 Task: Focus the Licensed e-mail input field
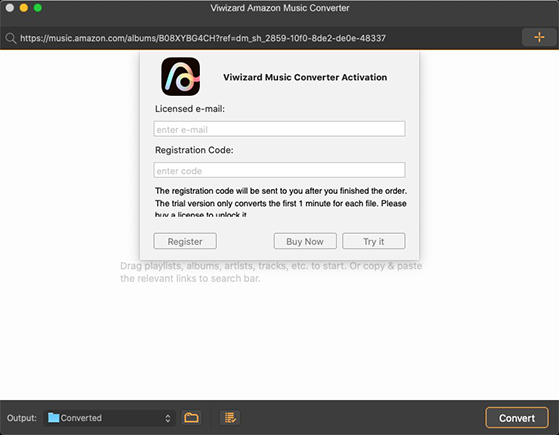279,129
